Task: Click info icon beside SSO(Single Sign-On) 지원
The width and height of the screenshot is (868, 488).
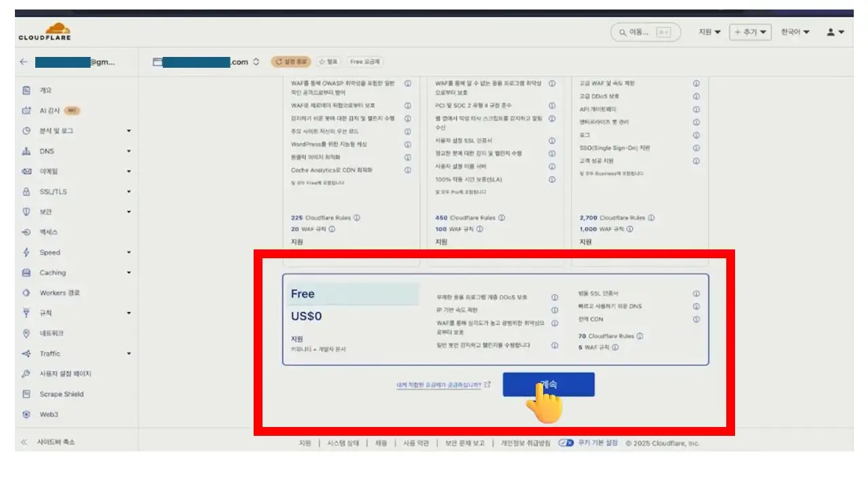Action: pyautogui.click(x=696, y=148)
